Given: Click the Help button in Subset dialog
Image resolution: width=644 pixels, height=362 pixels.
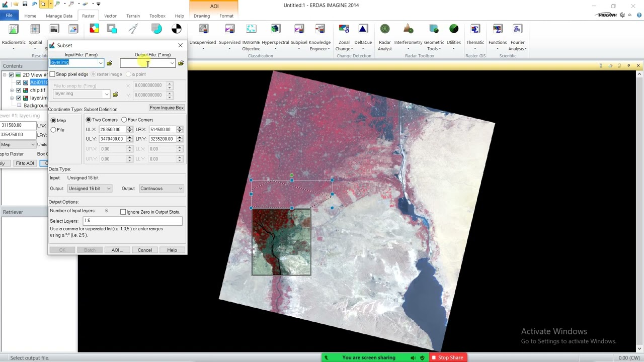Looking at the screenshot, I should [x=172, y=250].
